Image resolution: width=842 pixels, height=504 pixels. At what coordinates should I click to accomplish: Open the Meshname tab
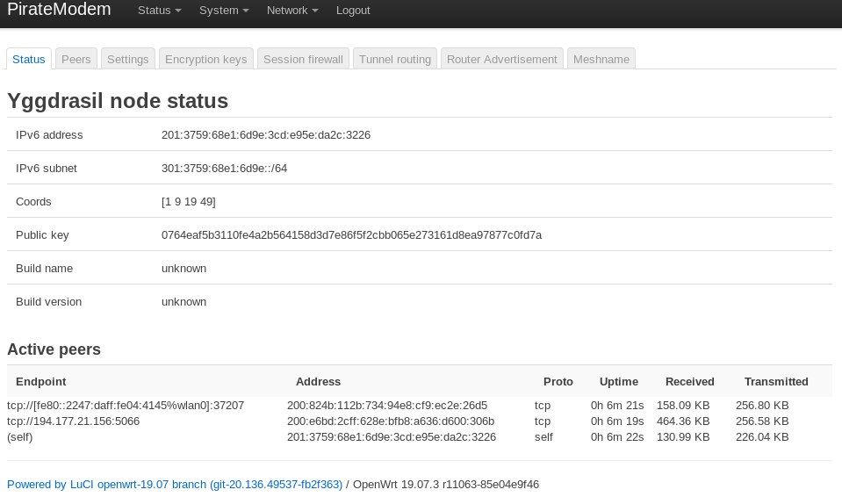pos(601,59)
